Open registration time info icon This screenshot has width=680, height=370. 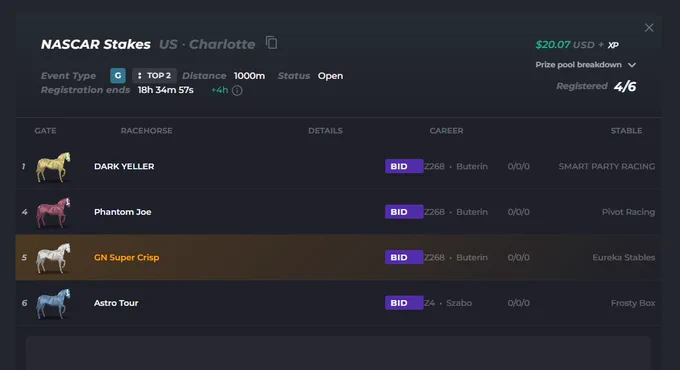click(237, 90)
